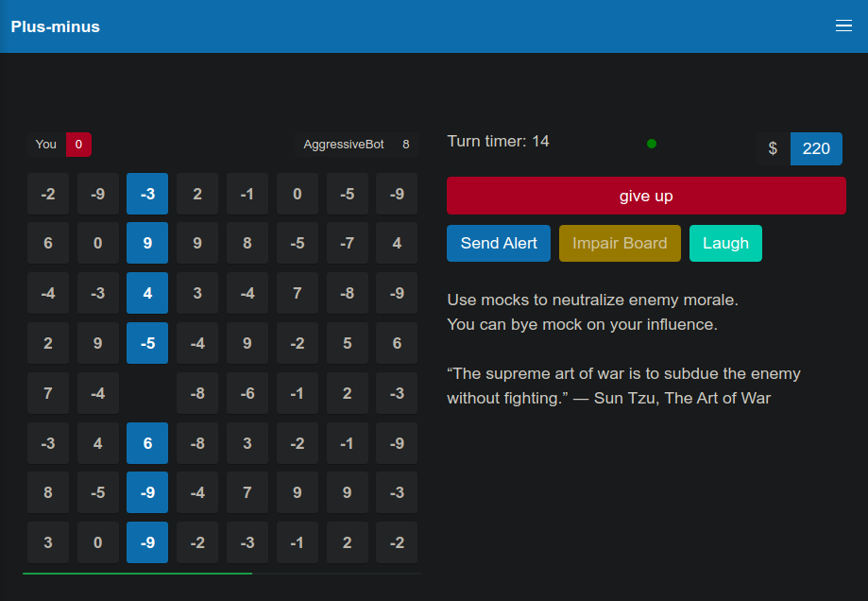Use the Laugh mock action
Viewport: 868px width, 601px height.
click(725, 243)
